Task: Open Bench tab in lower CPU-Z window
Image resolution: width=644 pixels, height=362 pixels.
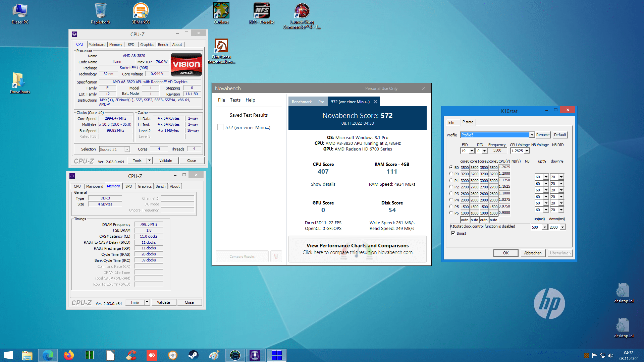Action: [160, 186]
